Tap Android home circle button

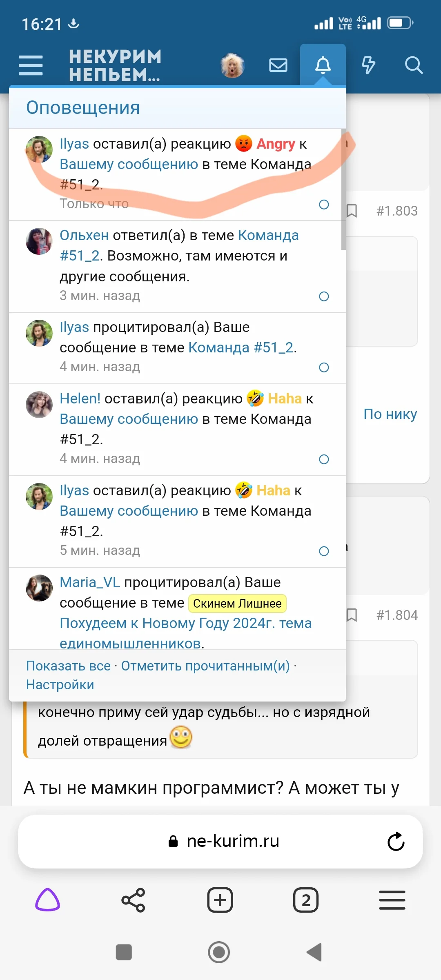point(219,952)
